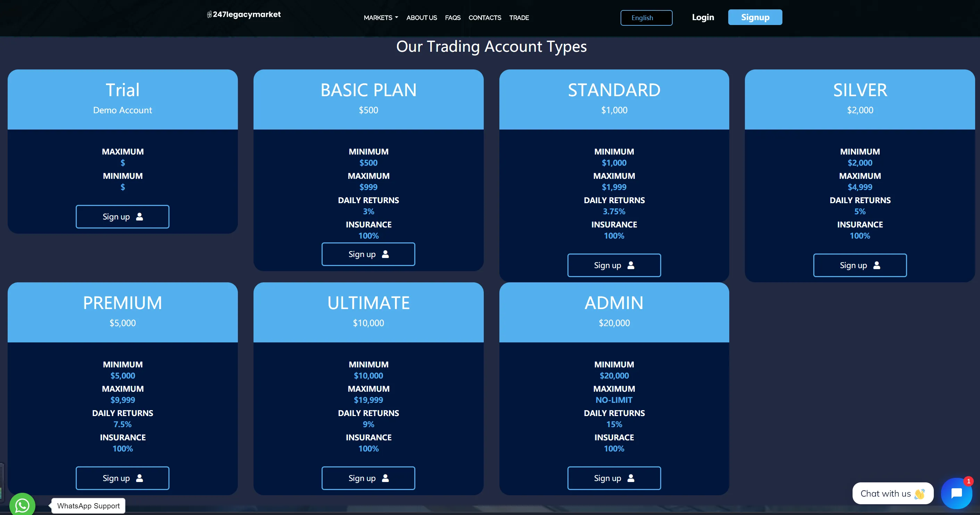Viewport: 980px width, 515px height.
Task: Click user icon in Admin Sign up
Action: 631,478
